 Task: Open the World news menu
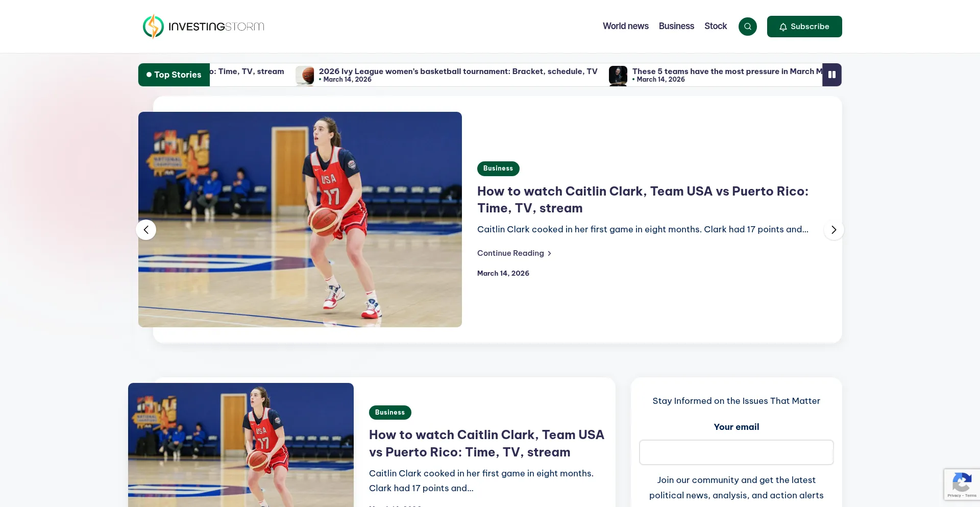point(625,26)
